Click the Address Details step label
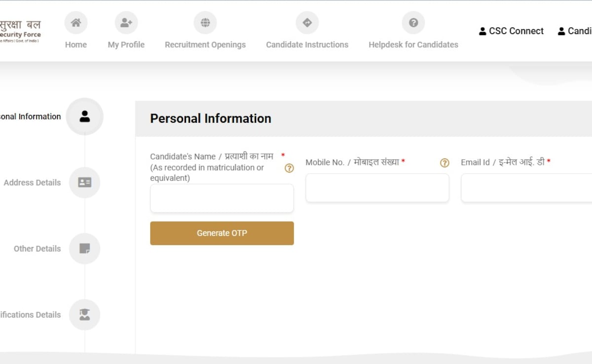 (32, 182)
